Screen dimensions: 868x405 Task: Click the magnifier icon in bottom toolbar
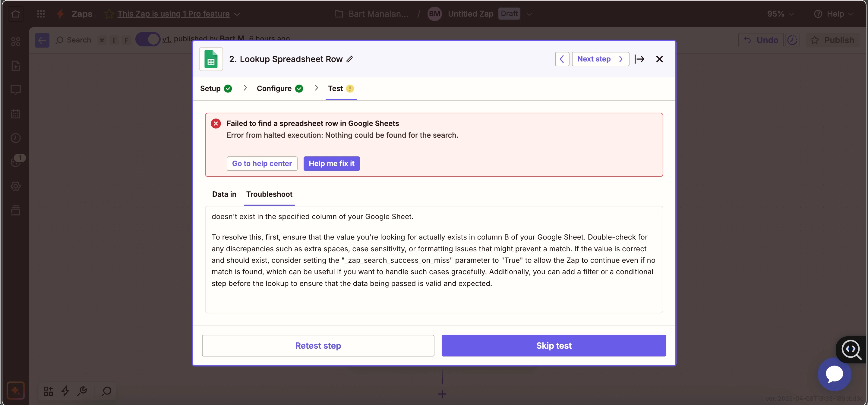[106, 391]
